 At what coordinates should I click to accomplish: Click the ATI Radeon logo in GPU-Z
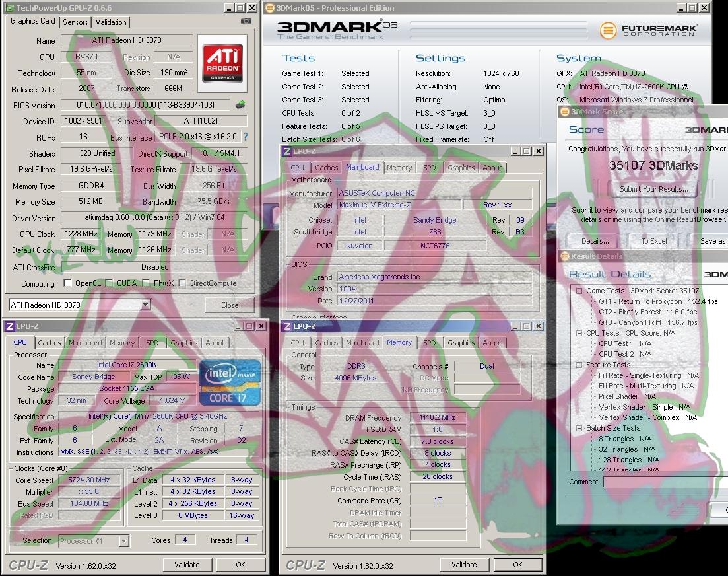point(222,62)
